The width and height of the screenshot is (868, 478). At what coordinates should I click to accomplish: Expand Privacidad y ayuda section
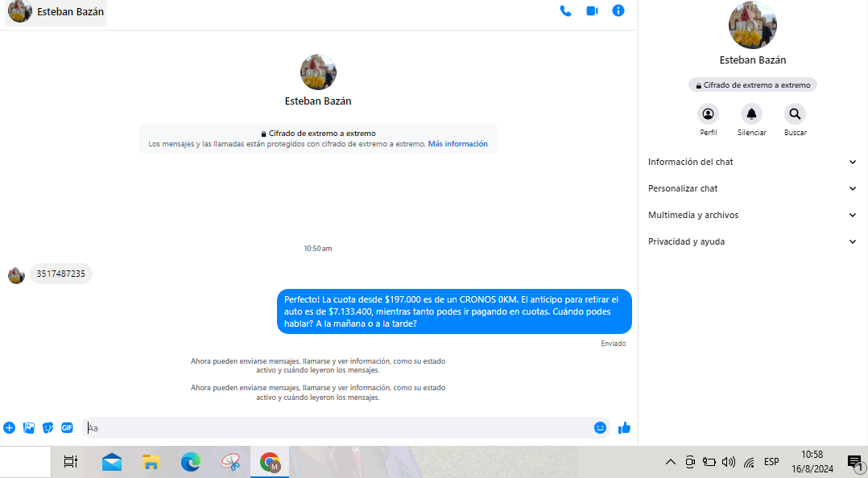[752, 241]
